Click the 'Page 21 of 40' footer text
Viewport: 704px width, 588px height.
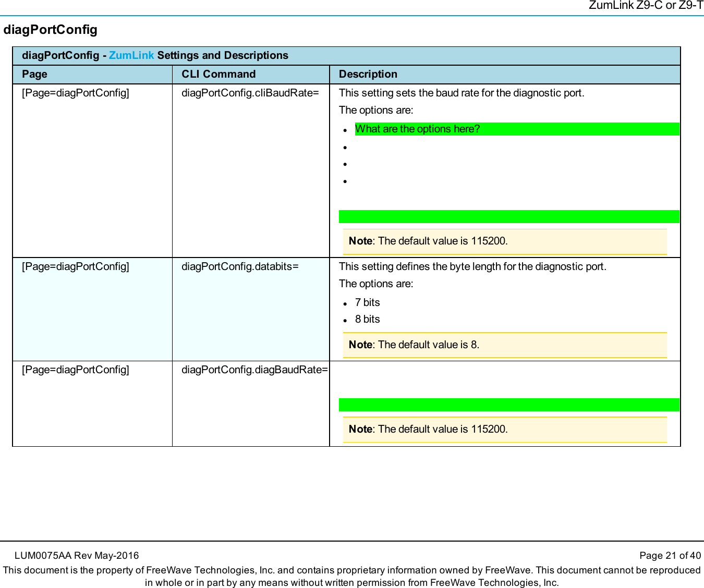(670, 556)
